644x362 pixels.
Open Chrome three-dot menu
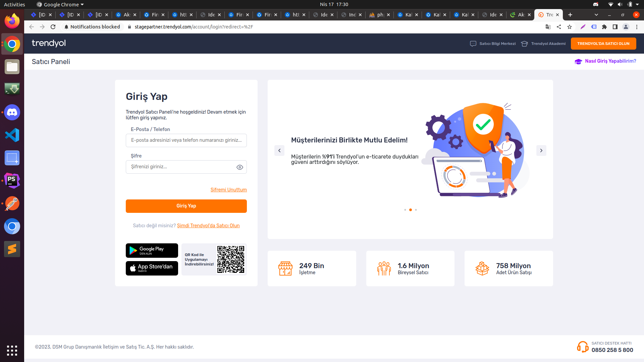click(637, 27)
